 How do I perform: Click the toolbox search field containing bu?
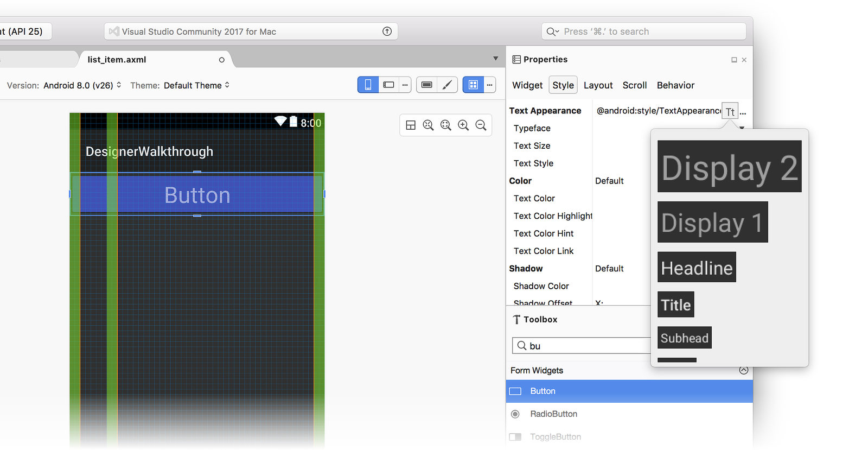pos(582,346)
